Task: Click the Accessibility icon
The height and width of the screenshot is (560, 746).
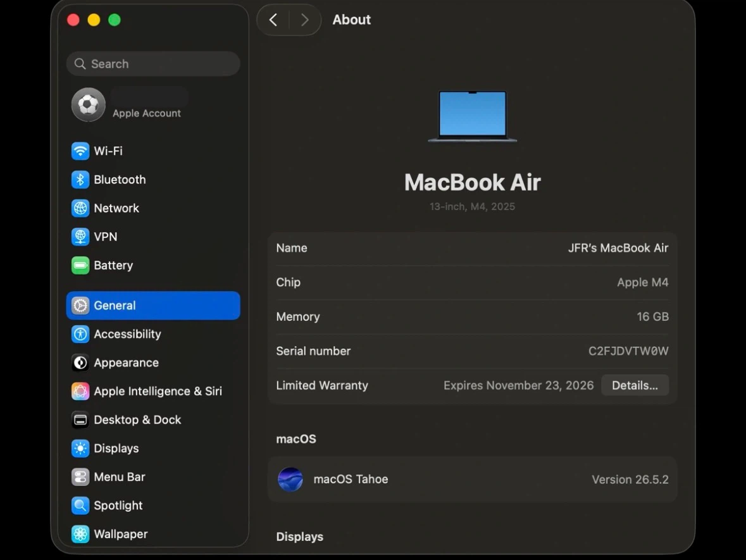Action: click(x=80, y=334)
